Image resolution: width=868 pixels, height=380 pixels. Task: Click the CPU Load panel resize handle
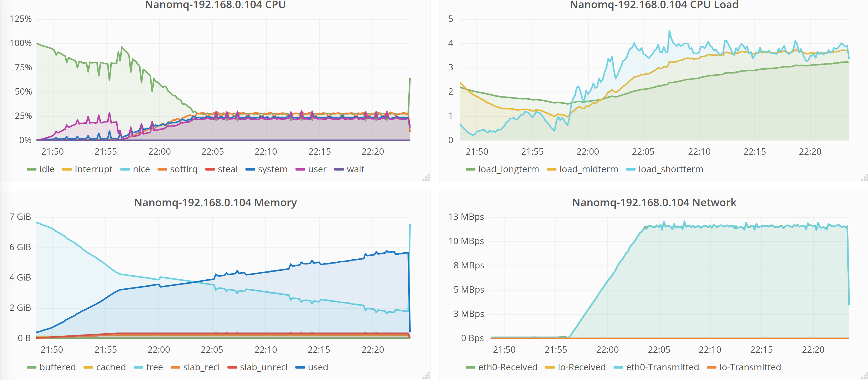pyautogui.click(x=865, y=177)
